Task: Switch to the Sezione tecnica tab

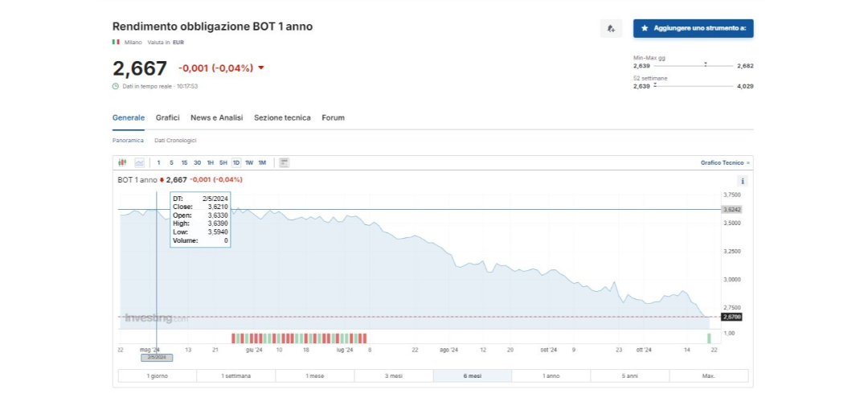Action: pyautogui.click(x=282, y=117)
